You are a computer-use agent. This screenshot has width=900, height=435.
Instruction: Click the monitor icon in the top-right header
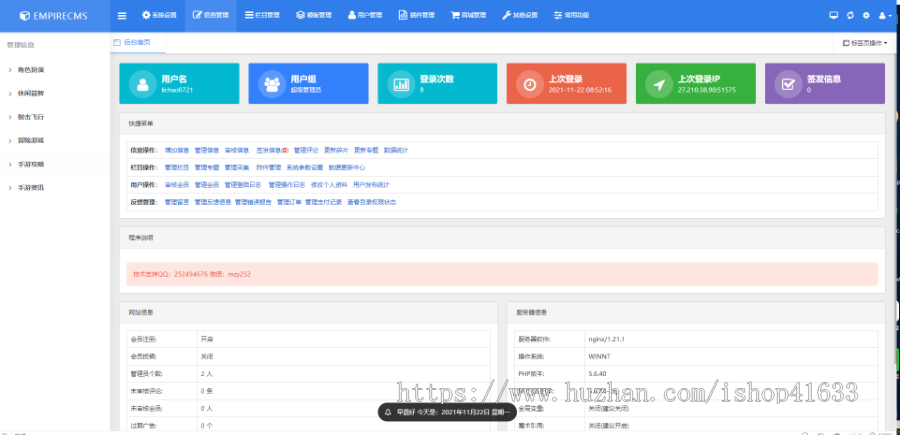[x=833, y=15]
